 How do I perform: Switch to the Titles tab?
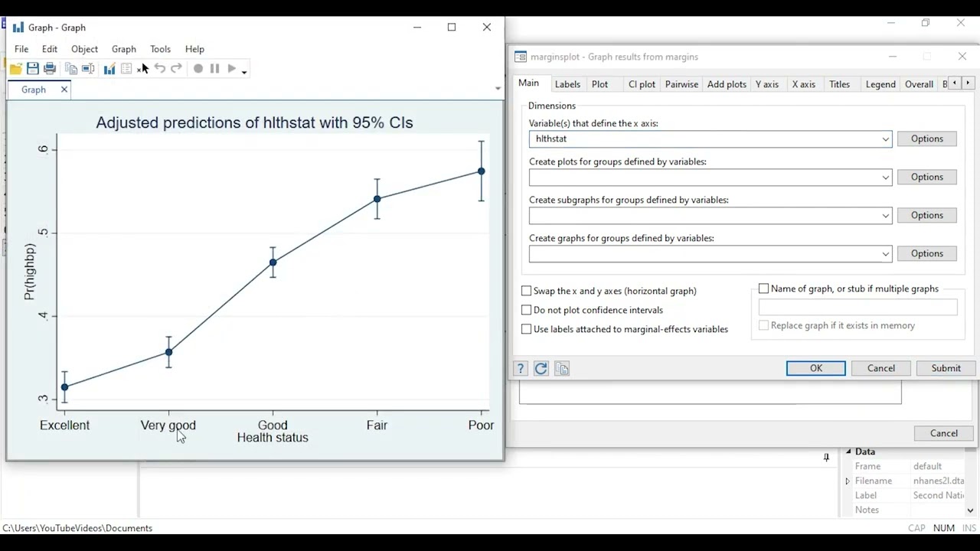(x=840, y=84)
